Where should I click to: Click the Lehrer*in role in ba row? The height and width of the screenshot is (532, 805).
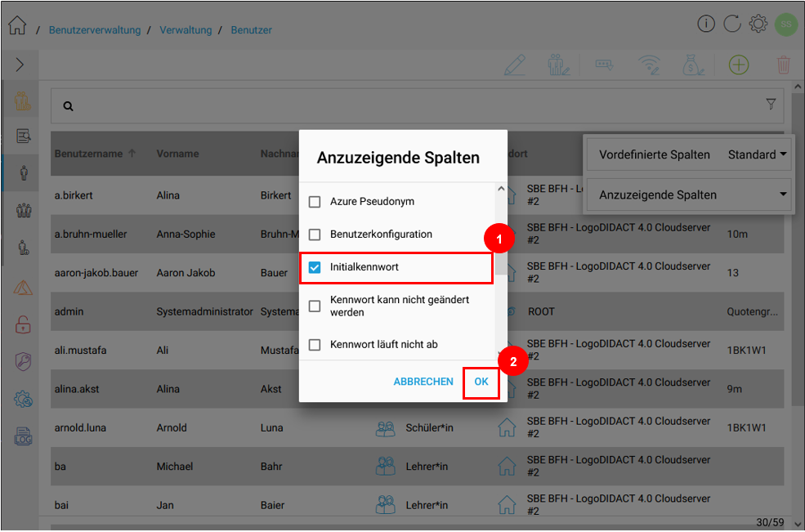click(x=427, y=467)
